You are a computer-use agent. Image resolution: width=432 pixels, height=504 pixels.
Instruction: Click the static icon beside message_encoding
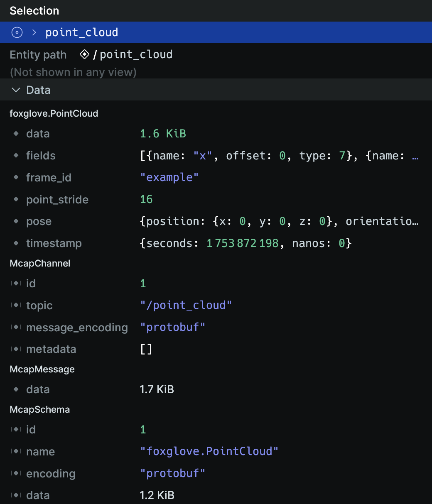pos(16,328)
